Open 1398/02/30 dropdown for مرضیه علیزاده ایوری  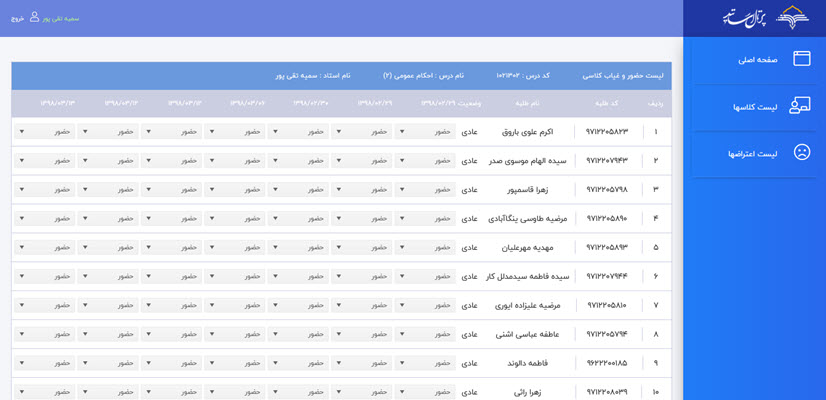click(x=298, y=306)
